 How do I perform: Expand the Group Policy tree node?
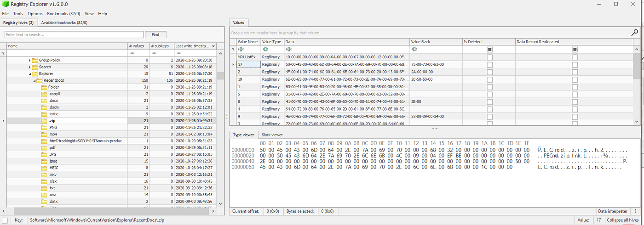pyautogui.click(x=29, y=60)
